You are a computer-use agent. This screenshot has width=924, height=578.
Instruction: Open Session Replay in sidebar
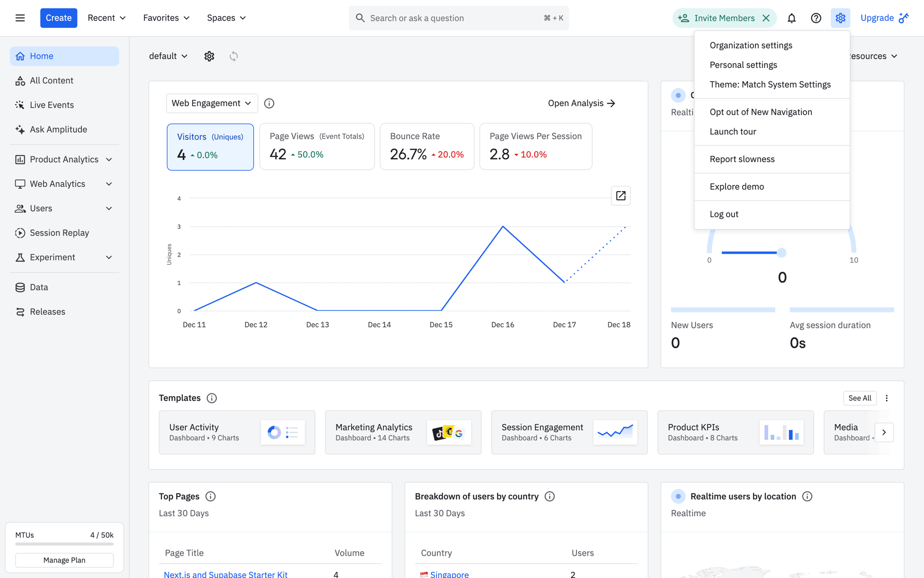click(x=64, y=233)
